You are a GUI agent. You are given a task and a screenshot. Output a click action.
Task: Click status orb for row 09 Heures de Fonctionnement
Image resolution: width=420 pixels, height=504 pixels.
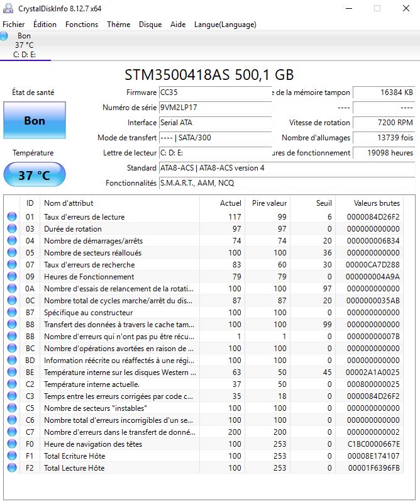coord(12,277)
